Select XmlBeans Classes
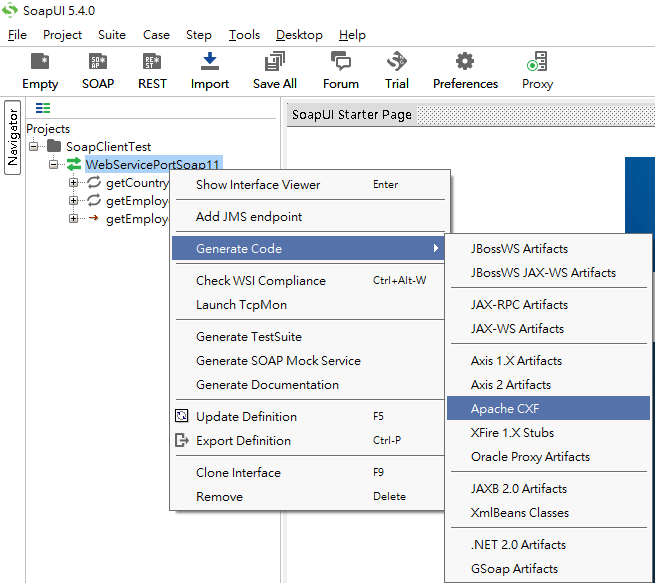Viewport: 655px width, 583px height. (548, 512)
